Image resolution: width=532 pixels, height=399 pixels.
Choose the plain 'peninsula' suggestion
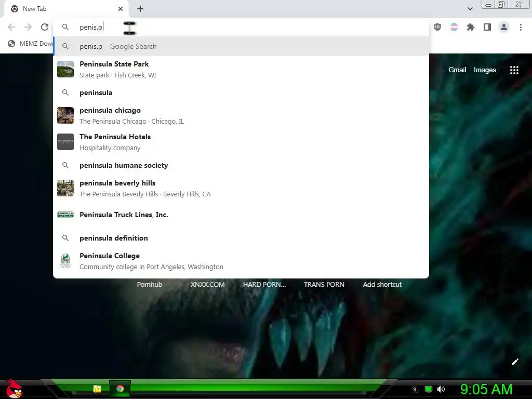[x=241, y=92]
